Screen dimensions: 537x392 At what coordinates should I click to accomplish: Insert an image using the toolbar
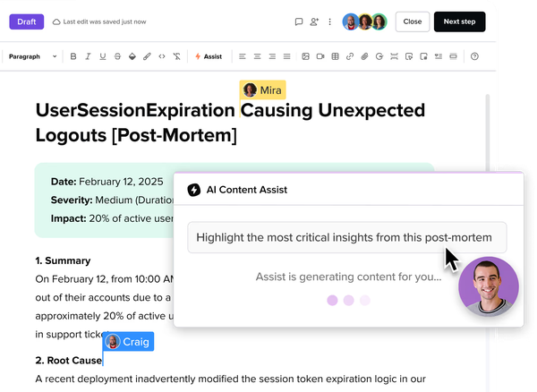coord(305,56)
